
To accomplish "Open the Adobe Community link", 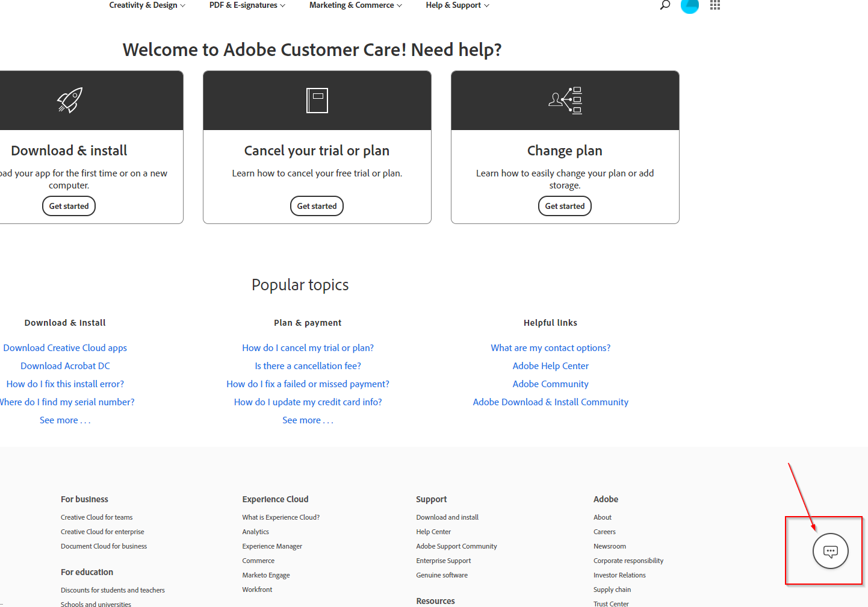I will click(x=550, y=384).
